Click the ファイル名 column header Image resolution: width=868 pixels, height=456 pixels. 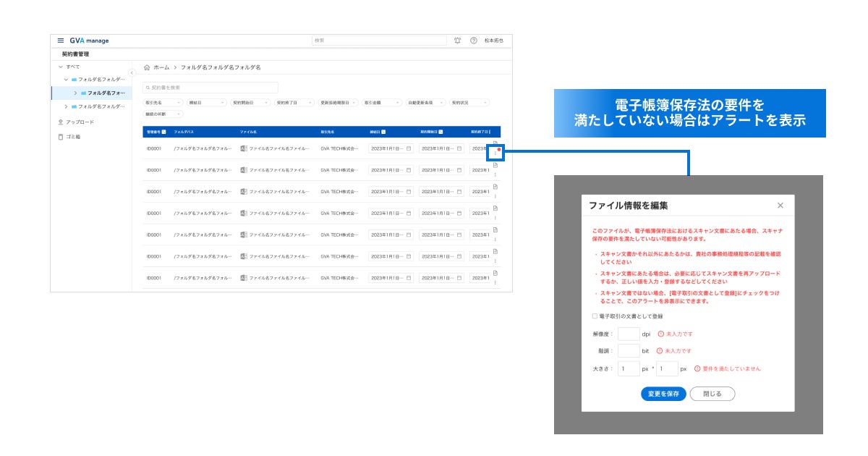point(248,132)
